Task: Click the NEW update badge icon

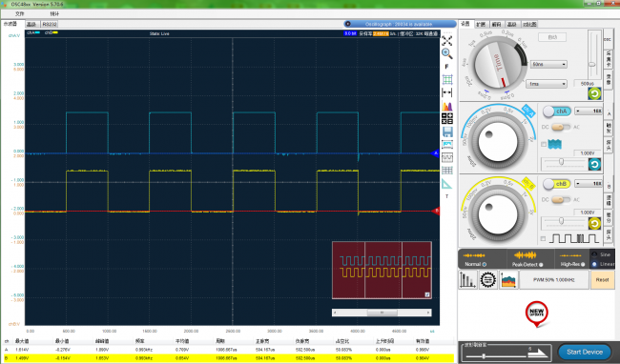Action: click(x=537, y=313)
